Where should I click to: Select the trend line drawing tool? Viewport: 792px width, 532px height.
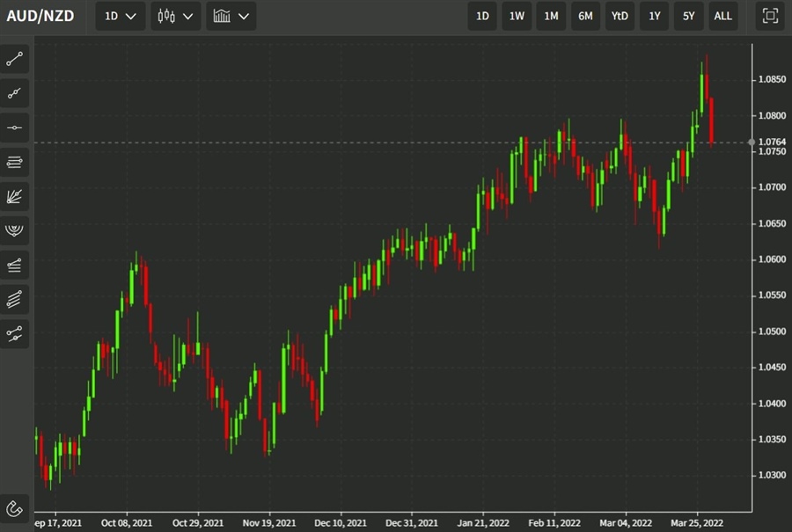point(14,59)
